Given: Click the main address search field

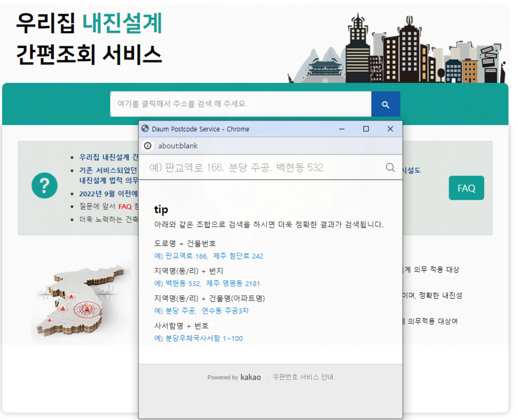Looking at the screenshot, I should click(x=240, y=104).
